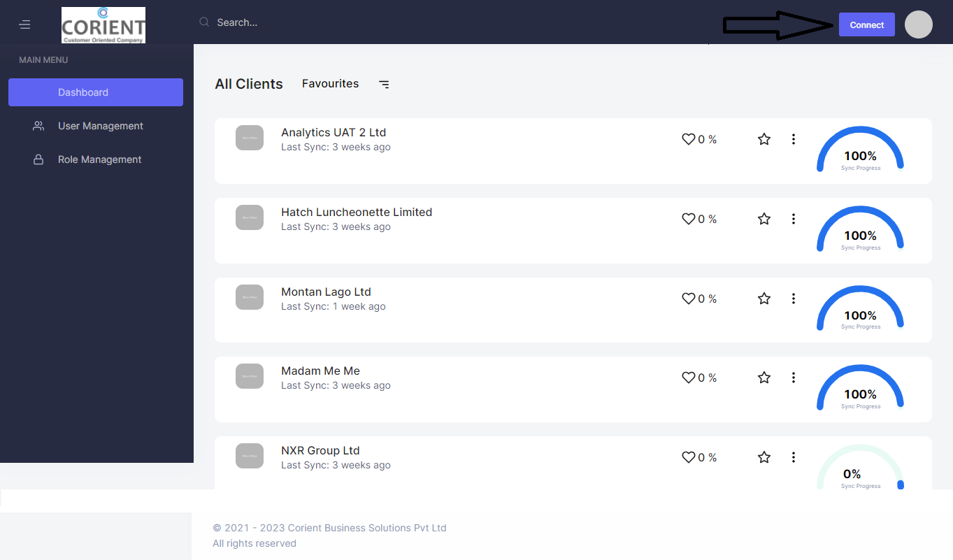This screenshot has height=560, width=953.
Task: Click NXR Group Ltd client thumbnail
Action: (x=250, y=456)
